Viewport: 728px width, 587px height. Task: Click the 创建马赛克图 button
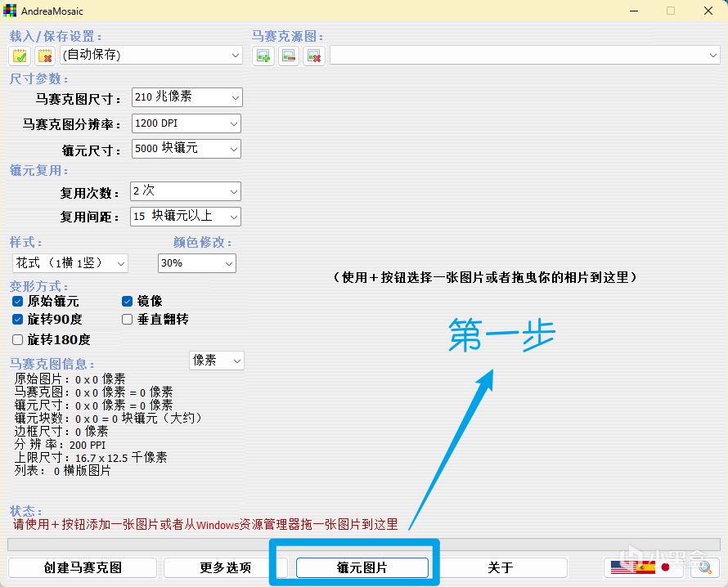click(83, 567)
